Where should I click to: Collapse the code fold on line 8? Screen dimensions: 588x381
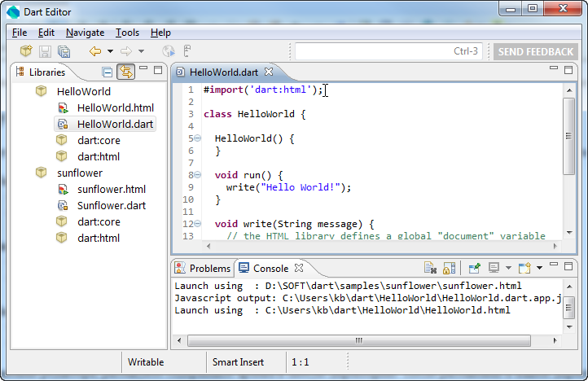point(198,175)
